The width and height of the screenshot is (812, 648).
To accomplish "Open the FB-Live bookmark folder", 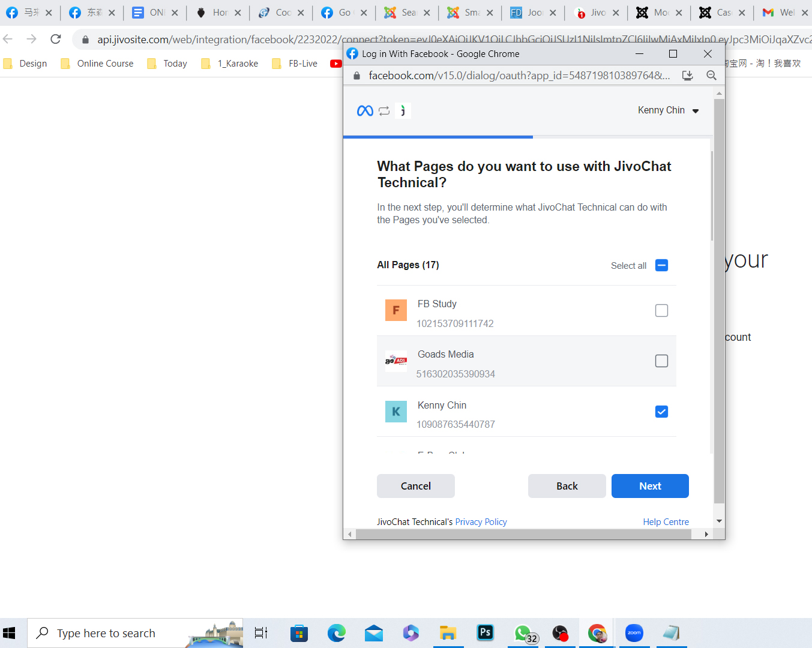I will tap(295, 64).
